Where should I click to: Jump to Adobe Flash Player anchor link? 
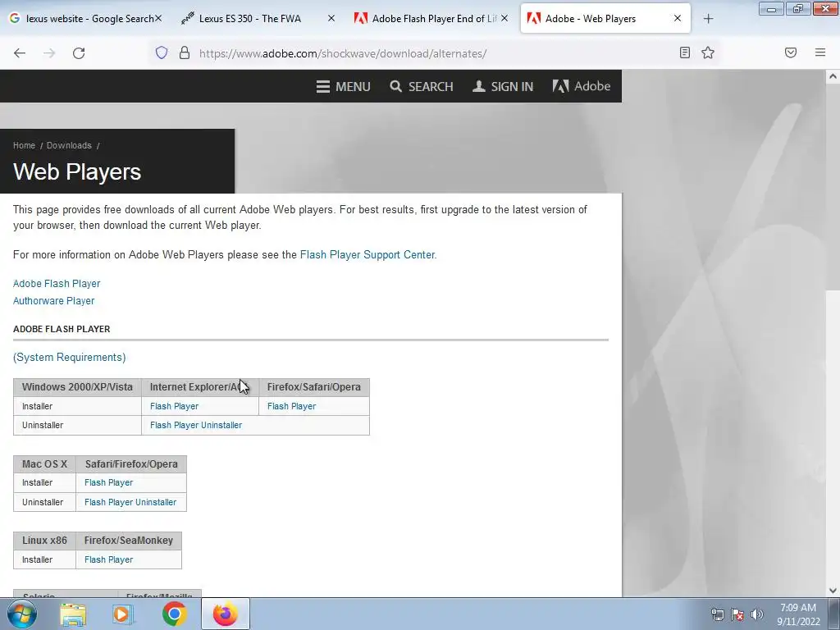pyautogui.click(x=57, y=283)
